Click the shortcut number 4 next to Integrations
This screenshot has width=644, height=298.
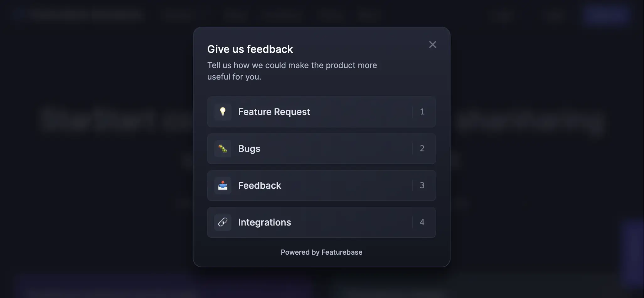click(x=422, y=222)
